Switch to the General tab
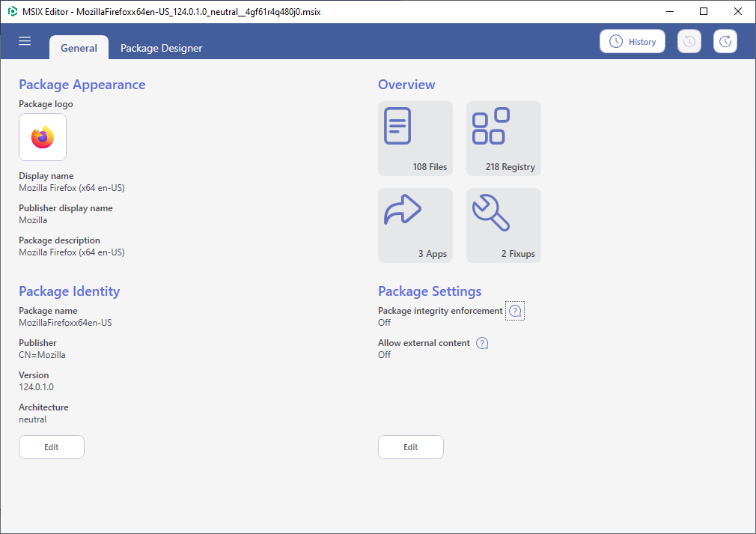 pyautogui.click(x=79, y=48)
